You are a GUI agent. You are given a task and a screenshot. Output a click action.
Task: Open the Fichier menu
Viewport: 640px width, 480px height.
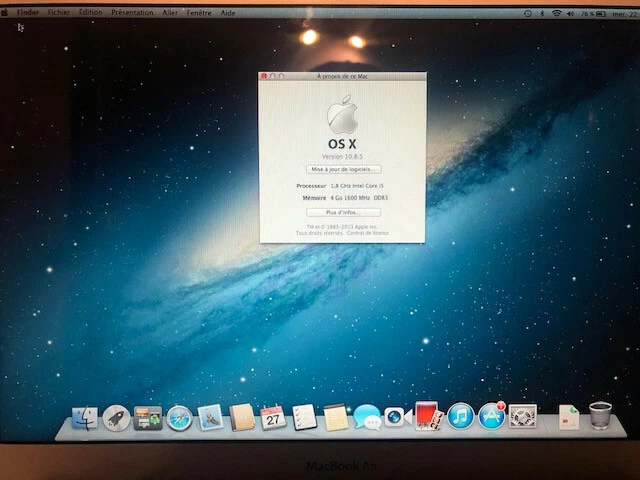point(59,13)
